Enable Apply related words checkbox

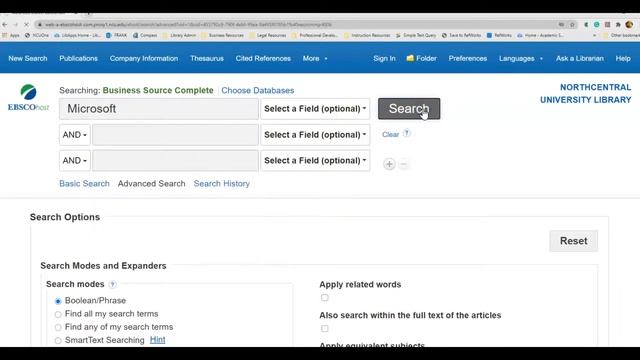pos(324,298)
